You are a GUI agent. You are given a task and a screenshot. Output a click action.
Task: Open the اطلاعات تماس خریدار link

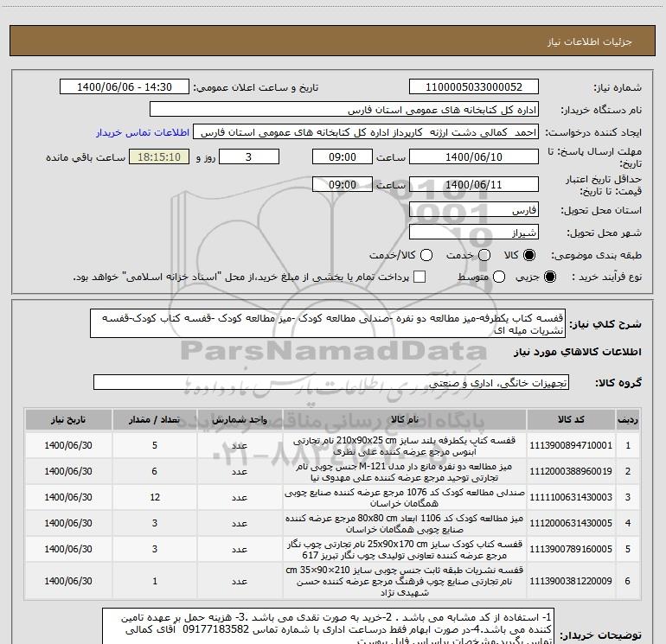click(143, 132)
